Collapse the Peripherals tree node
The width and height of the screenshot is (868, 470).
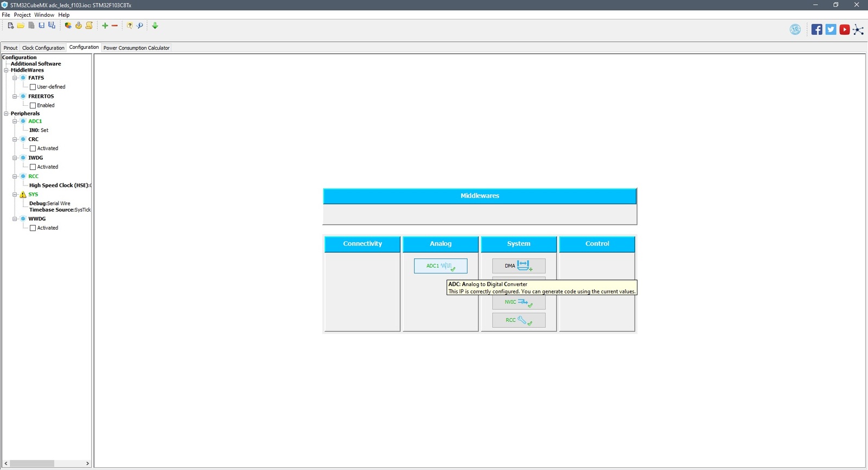[6, 113]
